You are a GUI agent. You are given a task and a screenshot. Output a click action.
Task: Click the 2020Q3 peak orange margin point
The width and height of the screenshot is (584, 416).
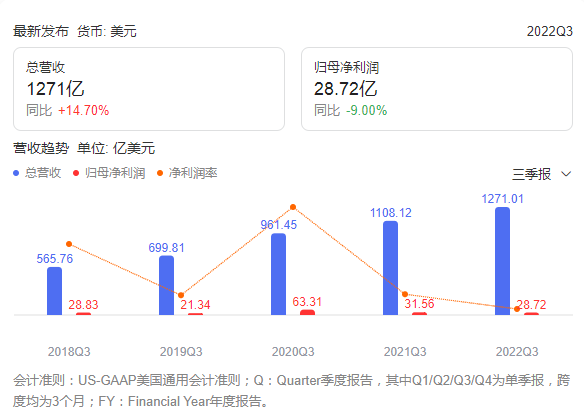point(293,207)
